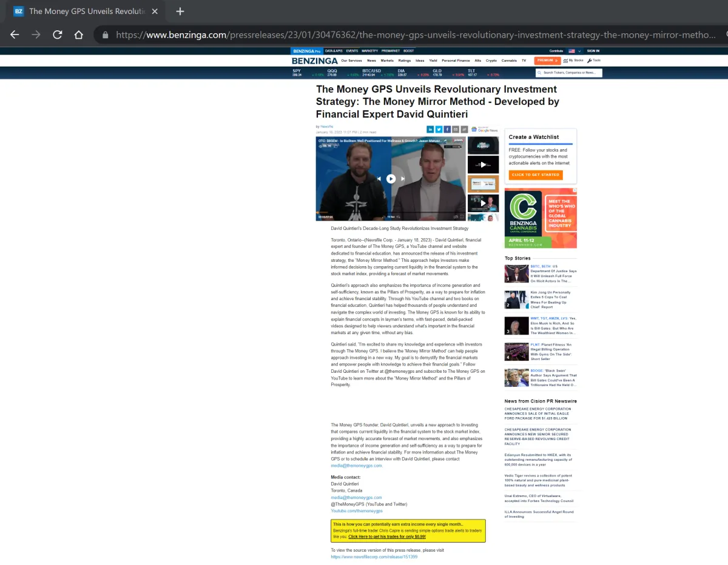Viewport: 728px width, 565px height.
Task: Close the Cannabis Conference ad
Action: (x=575, y=190)
